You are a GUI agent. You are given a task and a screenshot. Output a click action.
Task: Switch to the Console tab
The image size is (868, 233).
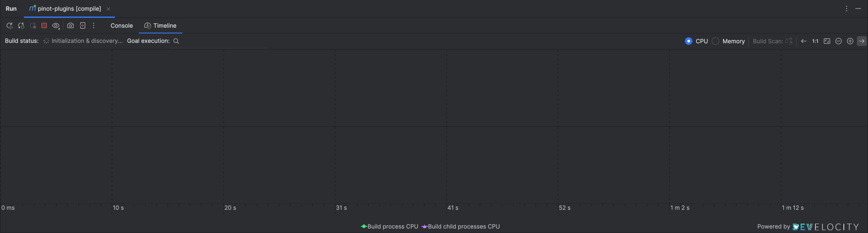coord(122,26)
